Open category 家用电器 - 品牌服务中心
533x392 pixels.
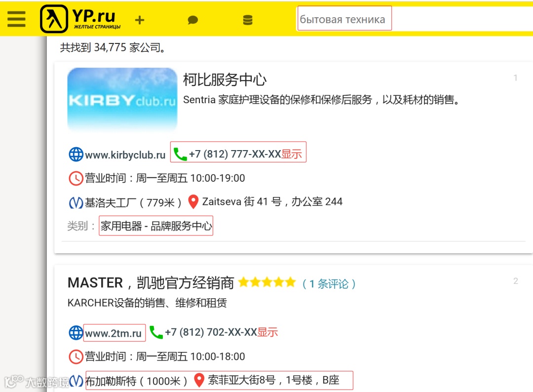(x=156, y=226)
